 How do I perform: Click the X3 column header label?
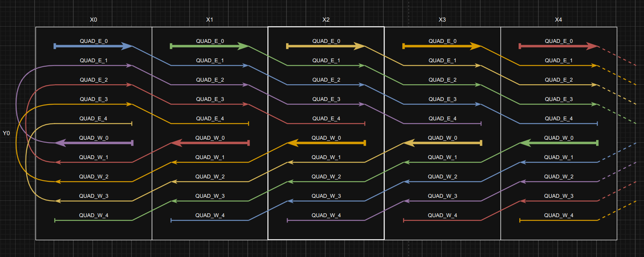tap(442, 20)
